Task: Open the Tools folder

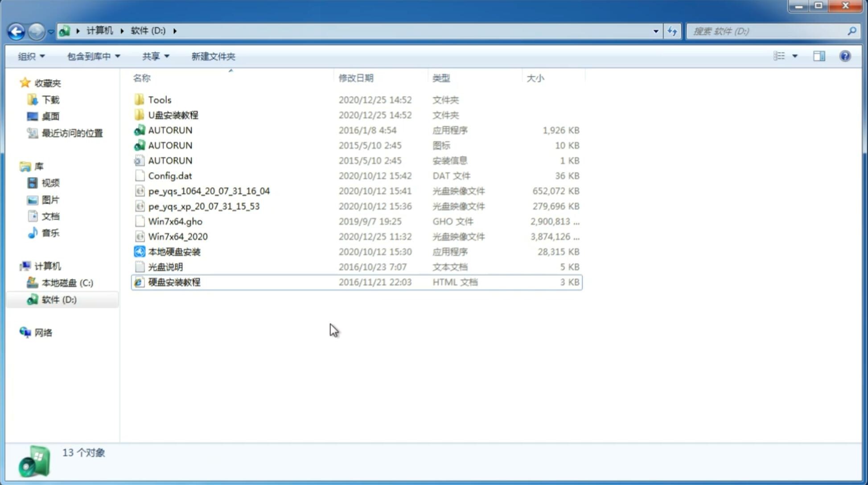Action: pyautogui.click(x=159, y=99)
